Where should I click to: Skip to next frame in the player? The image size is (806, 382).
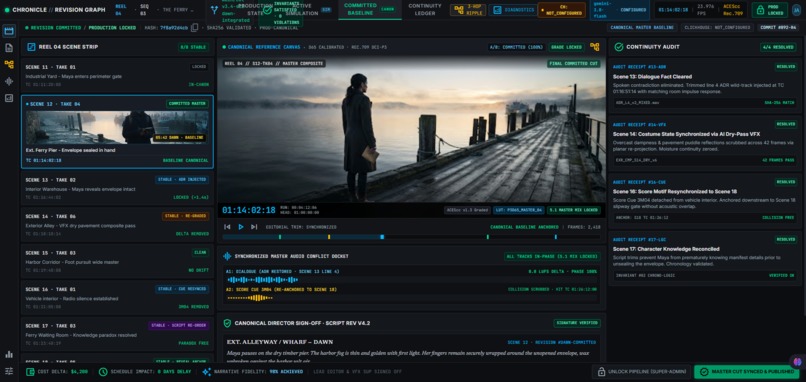[254, 227]
